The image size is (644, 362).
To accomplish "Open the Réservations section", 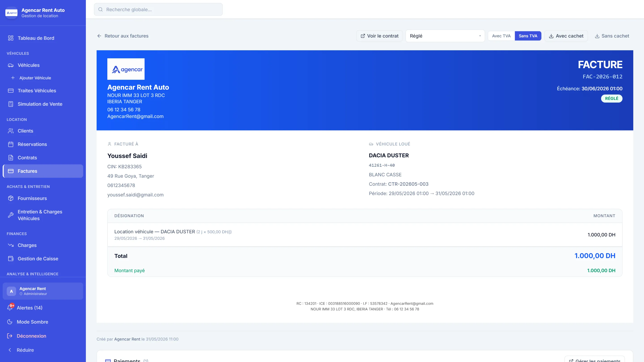I will point(43,144).
